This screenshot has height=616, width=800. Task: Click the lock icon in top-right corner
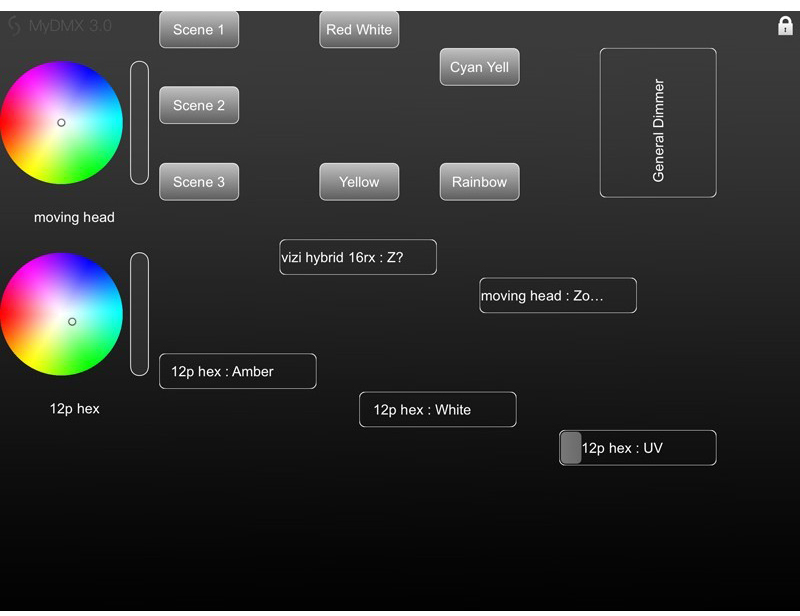coord(785,26)
